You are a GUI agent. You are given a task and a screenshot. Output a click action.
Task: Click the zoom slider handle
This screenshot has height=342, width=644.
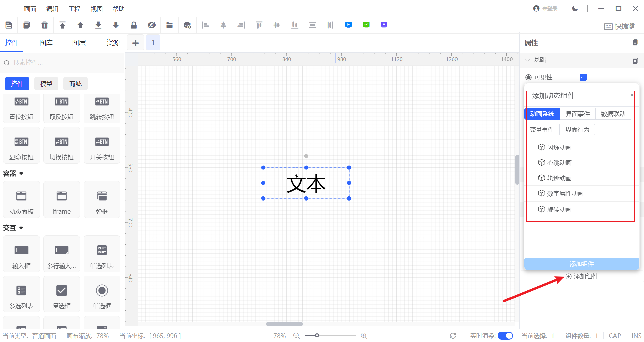[x=317, y=335]
